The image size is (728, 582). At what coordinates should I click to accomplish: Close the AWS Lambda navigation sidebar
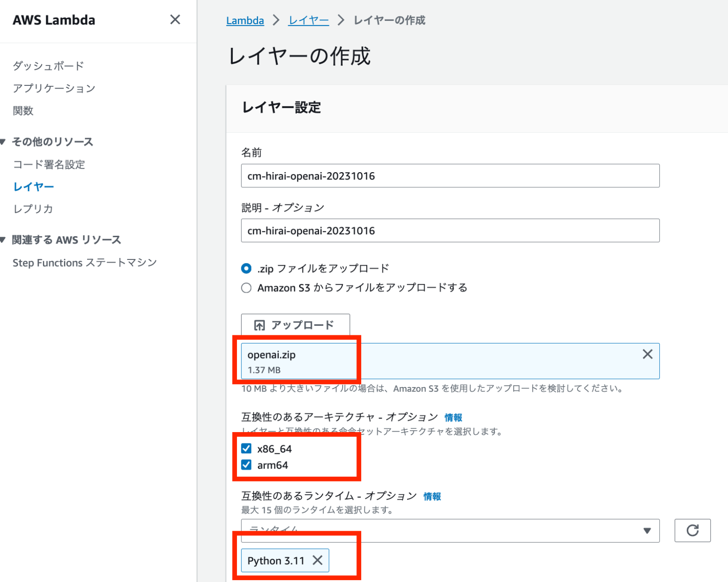coord(175,19)
